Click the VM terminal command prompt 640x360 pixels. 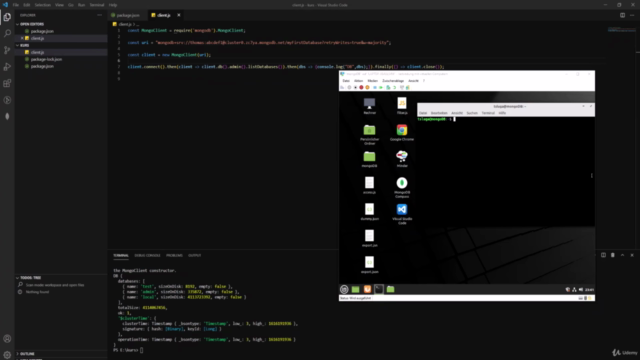(x=436, y=119)
